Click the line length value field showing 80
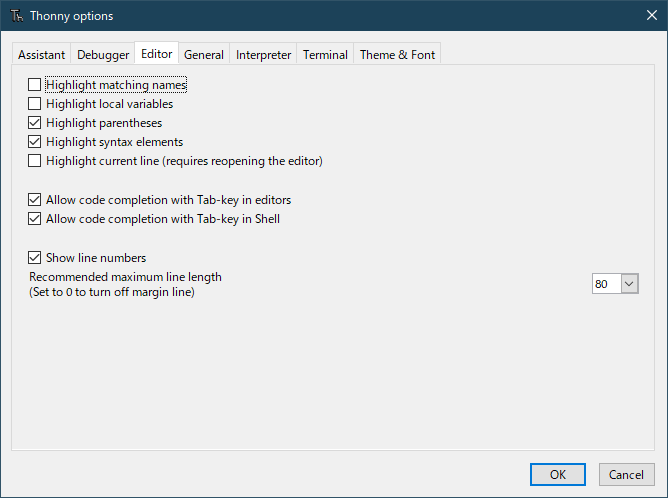This screenshot has height=498, width=668. pos(605,285)
